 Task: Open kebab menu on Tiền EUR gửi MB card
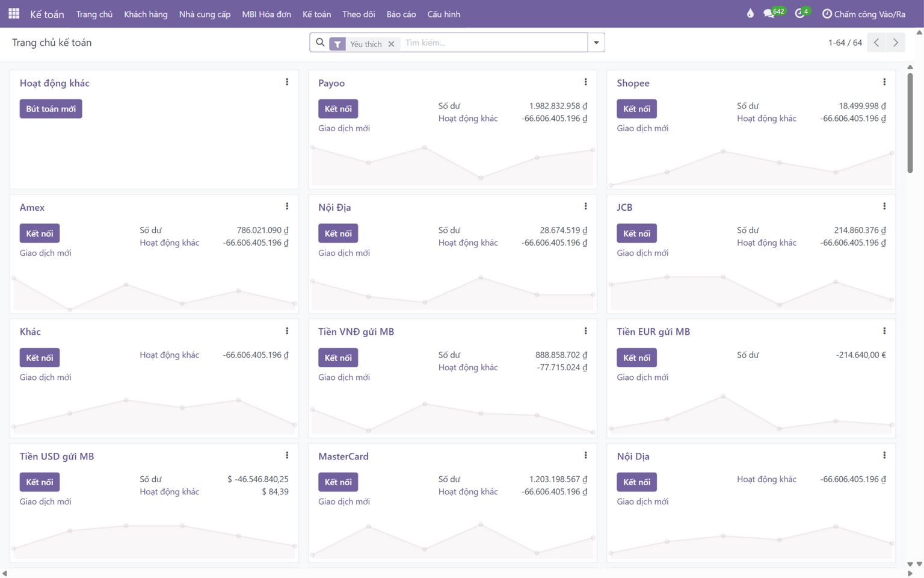(884, 331)
